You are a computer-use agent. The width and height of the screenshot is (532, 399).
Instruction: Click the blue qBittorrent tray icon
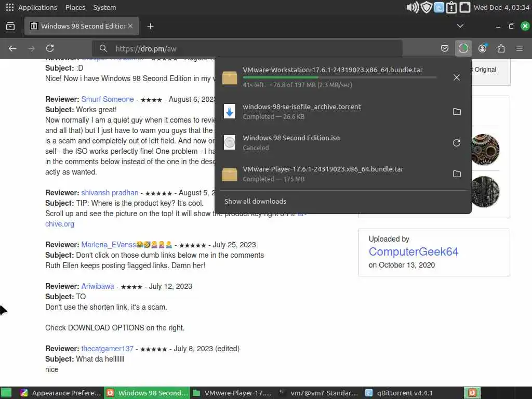[x=438, y=7]
